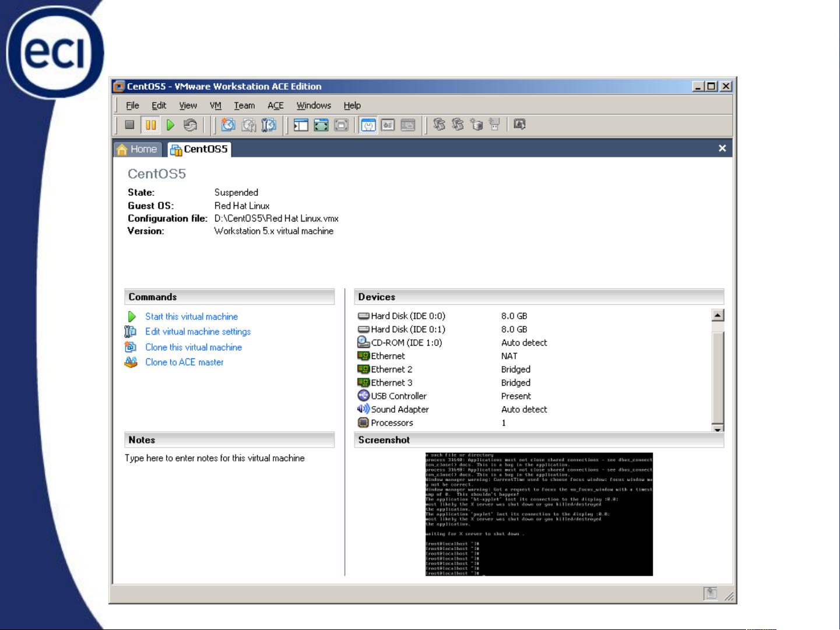Click the Suspend pause toolbar button
The image size is (840, 630).
150,125
